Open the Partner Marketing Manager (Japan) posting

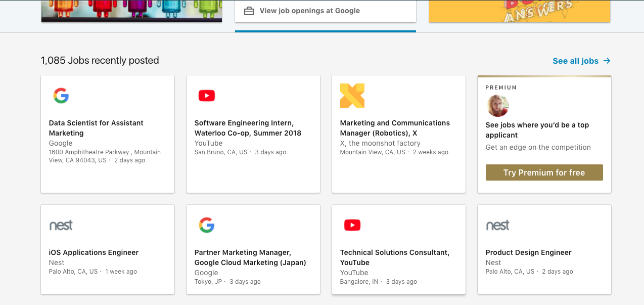[250, 257]
